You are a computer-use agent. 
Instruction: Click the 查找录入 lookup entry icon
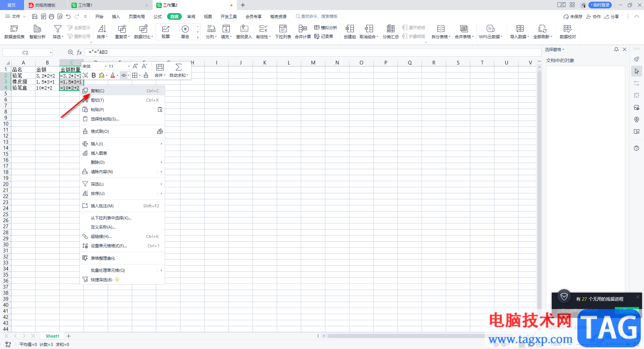coord(244,29)
